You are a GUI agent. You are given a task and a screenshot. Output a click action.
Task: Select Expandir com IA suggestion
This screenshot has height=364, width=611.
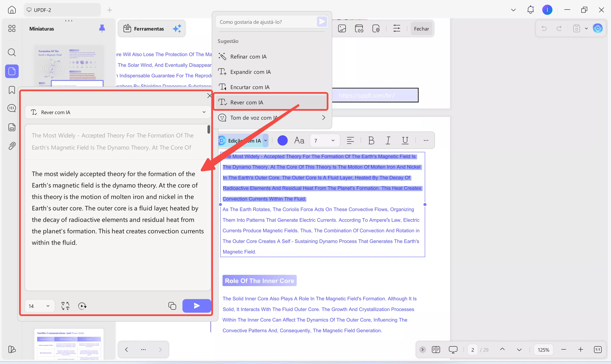pos(250,72)
